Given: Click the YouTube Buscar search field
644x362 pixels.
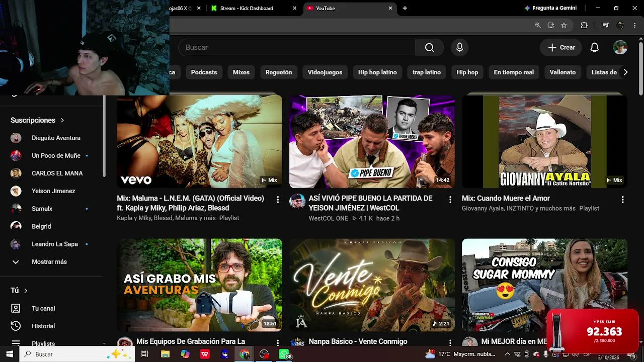Looking at the screenshot, I should 297,47.
